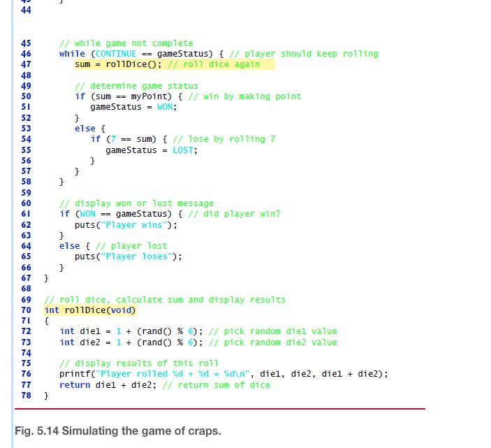Click the statement "gameStatus = WON;"
Screen dimensions: 491x448
133,107
